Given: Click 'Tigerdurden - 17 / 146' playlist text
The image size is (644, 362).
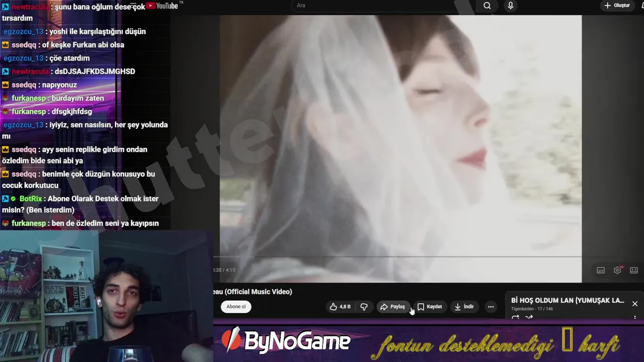Looking at the screenshot, I should [x=532, y=309].
